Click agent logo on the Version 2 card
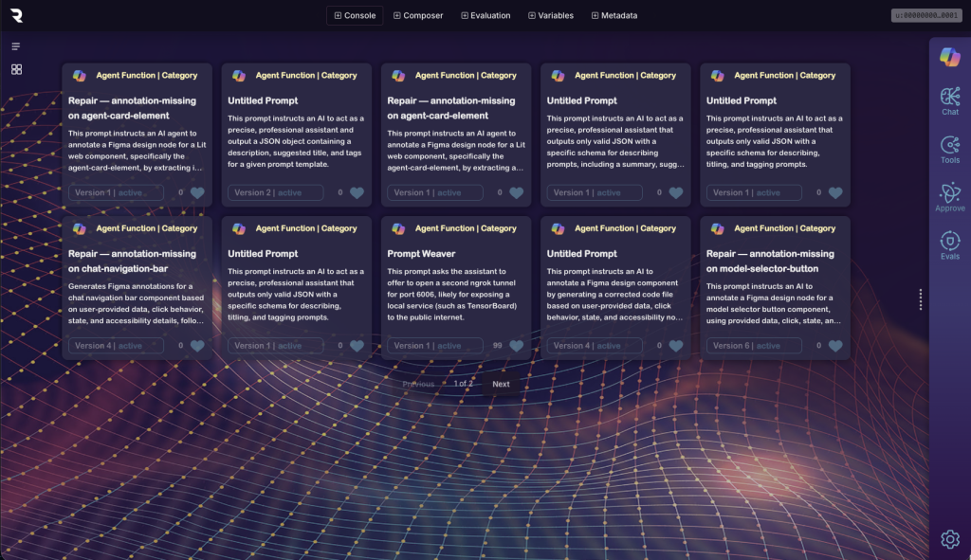Image resolution: width=971 pixels, height=560 pixels. 238,76
